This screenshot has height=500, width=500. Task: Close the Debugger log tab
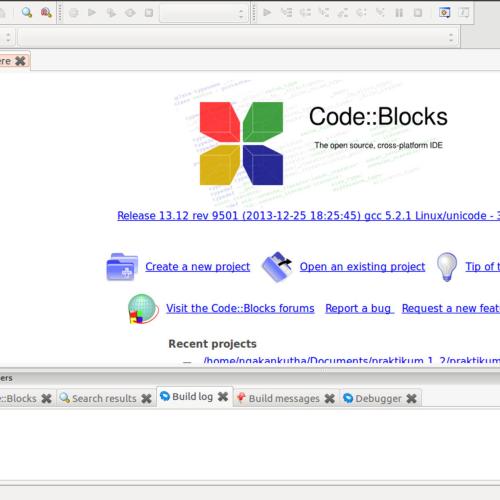412,398
